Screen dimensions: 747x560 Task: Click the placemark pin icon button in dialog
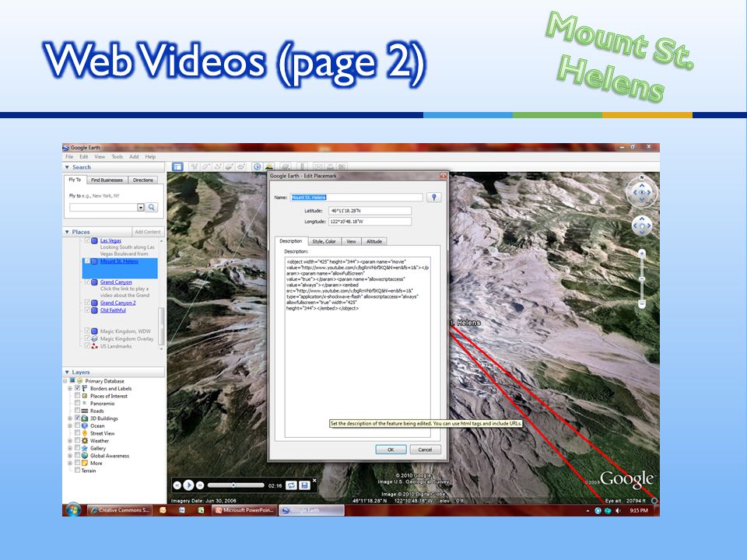click(433, 197)
